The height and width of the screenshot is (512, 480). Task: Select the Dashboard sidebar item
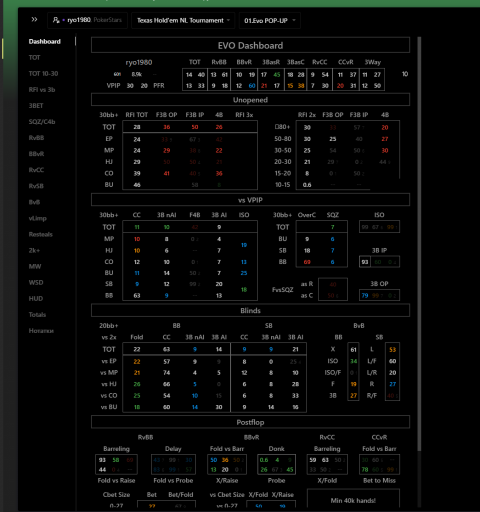[x=45, y=42]
